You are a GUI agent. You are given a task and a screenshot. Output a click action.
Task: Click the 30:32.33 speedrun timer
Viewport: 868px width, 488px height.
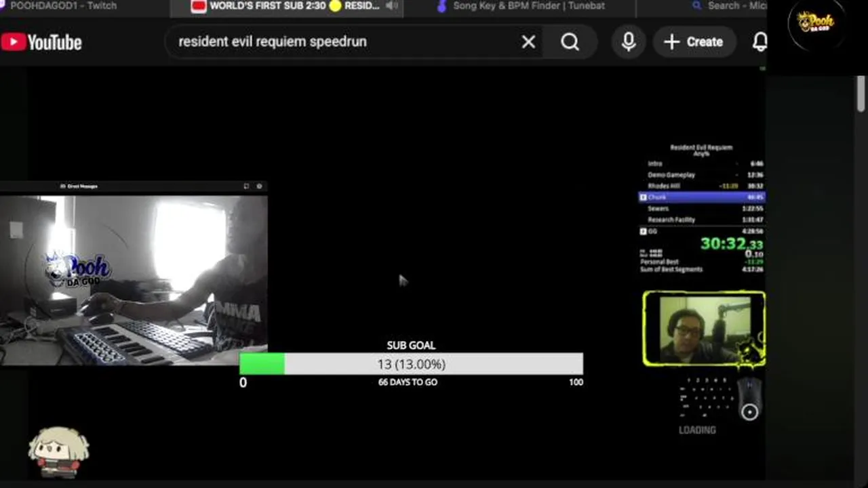[x=732, y=244]
